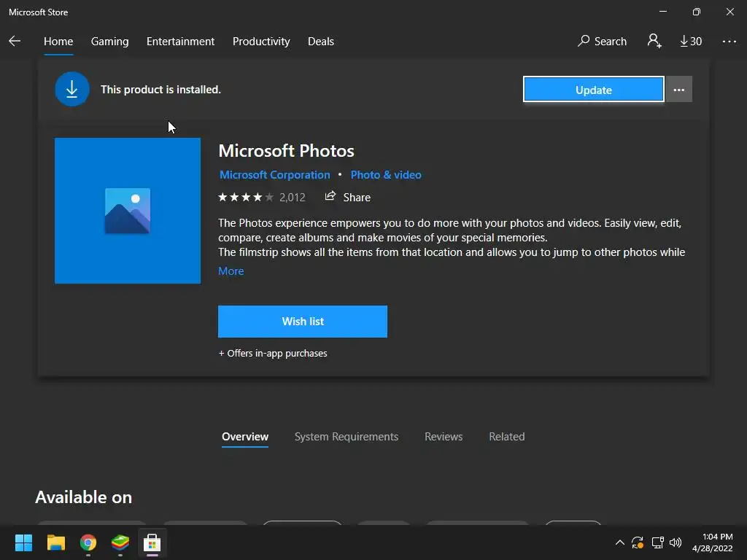Minimize the Microsoft Store window
The height and width of the screenshot is (560, 747).
[x=662, y=12]
